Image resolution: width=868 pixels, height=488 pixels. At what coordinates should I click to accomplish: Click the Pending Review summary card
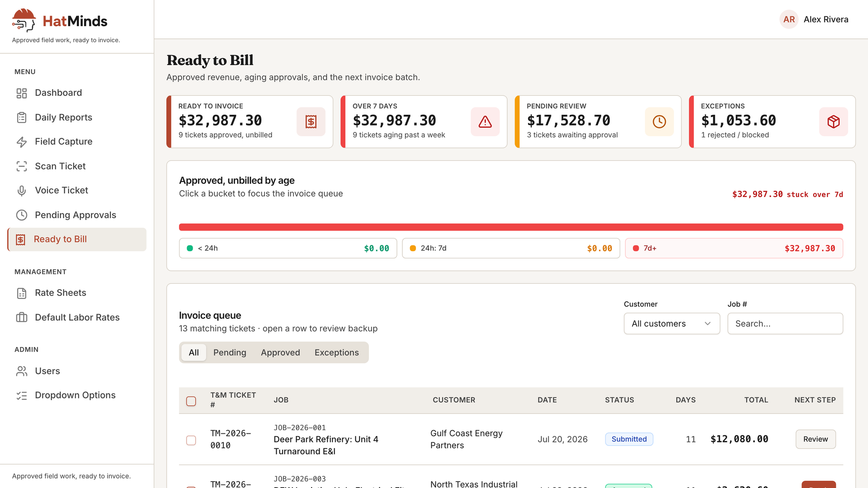coord(598,122)
